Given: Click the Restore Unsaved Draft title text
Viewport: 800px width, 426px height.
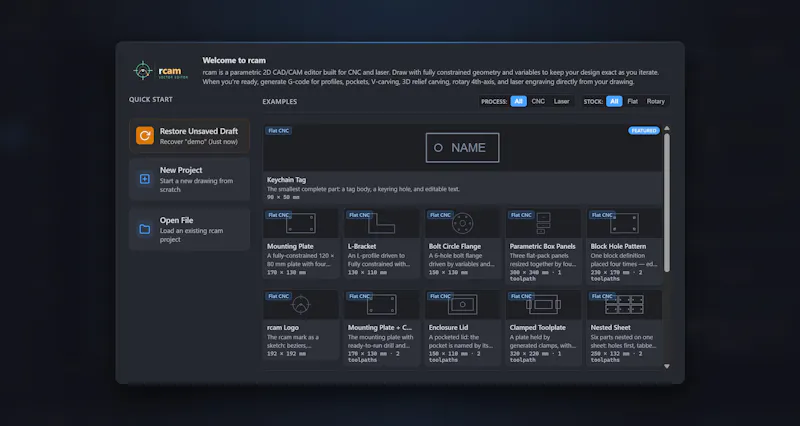Looking at the screenshot, I should click(x=199, y=131).
